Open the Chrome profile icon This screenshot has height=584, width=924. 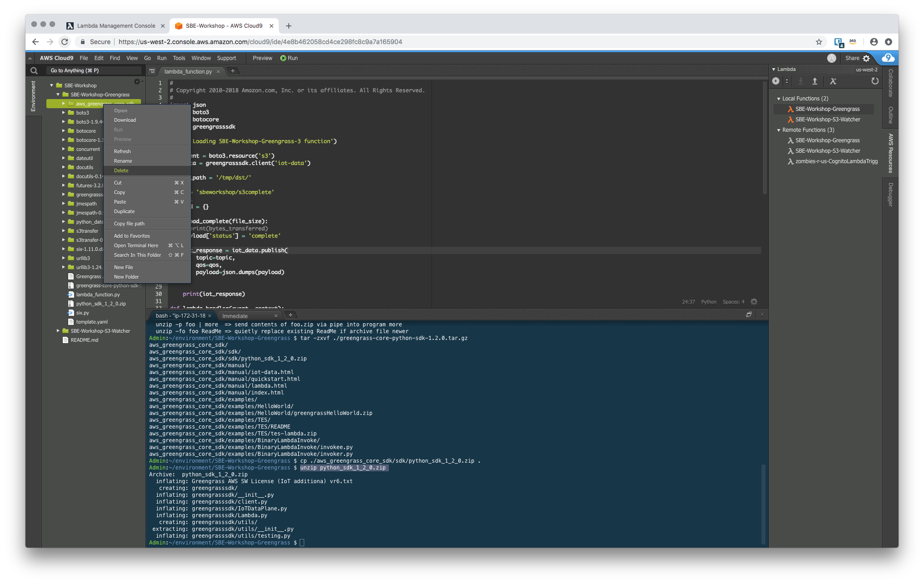[x=874, y=42]
